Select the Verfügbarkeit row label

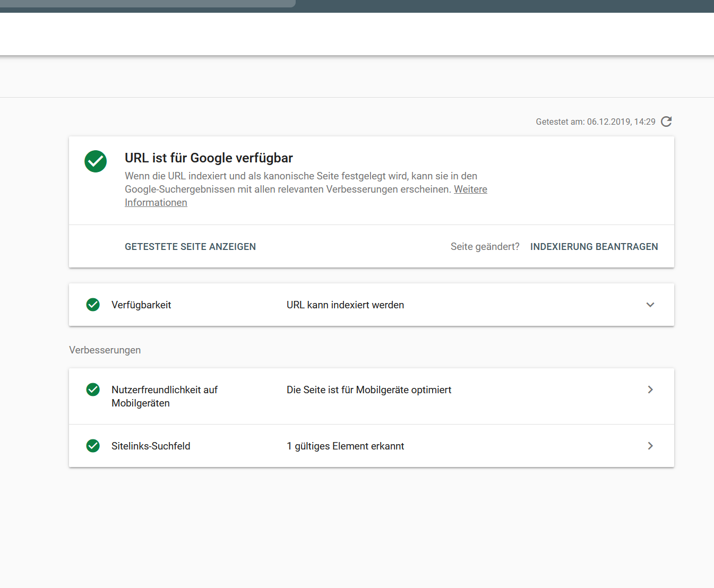point(141,305)
